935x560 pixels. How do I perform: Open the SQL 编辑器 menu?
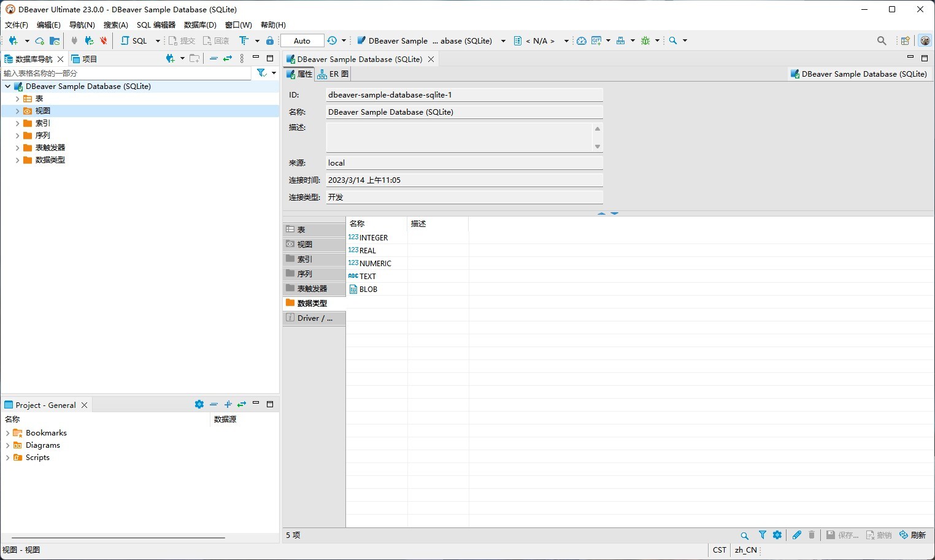tap(156, 25)
